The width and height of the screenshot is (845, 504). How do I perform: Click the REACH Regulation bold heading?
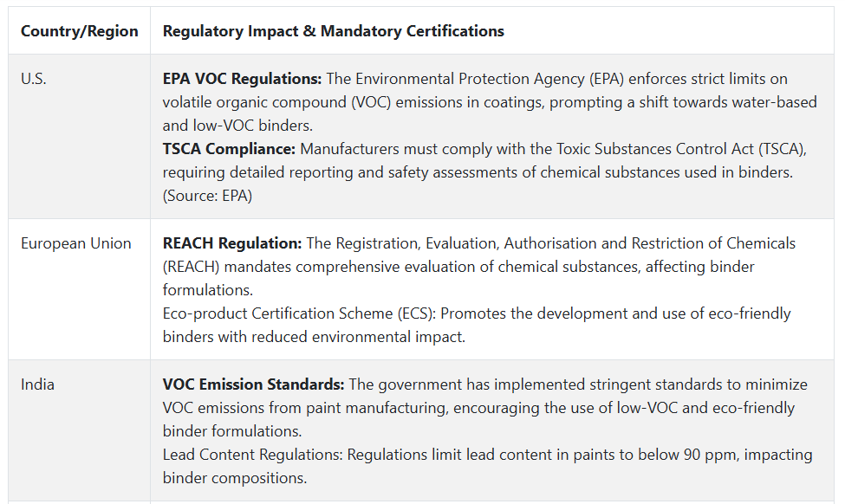pos(232,243)
